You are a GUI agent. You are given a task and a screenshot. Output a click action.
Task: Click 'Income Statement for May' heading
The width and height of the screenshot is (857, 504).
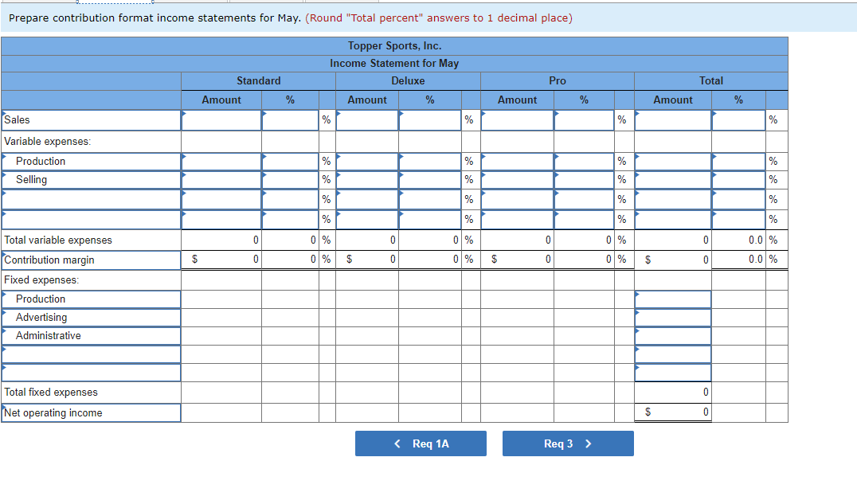394,64
